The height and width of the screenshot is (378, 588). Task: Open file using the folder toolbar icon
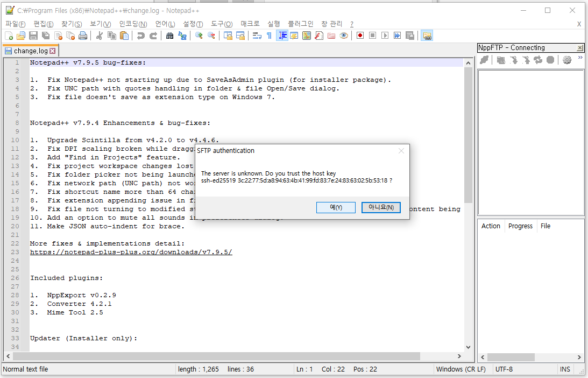coord(21,36)
